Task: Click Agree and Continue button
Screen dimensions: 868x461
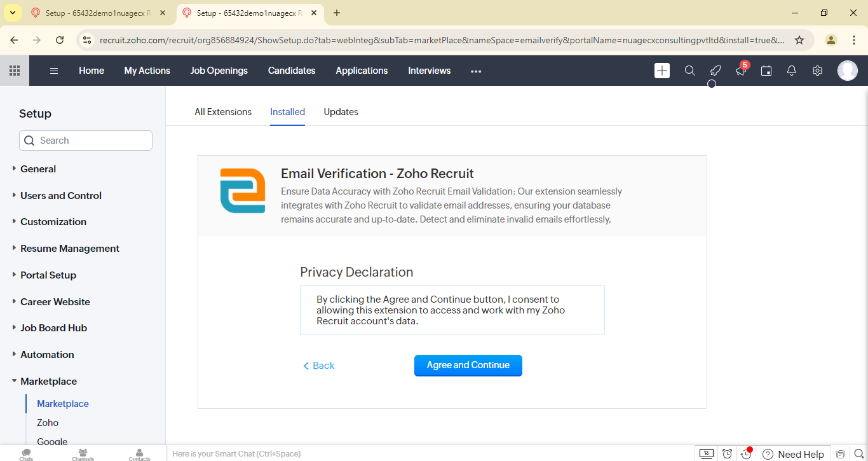Action: click(468, 366)
